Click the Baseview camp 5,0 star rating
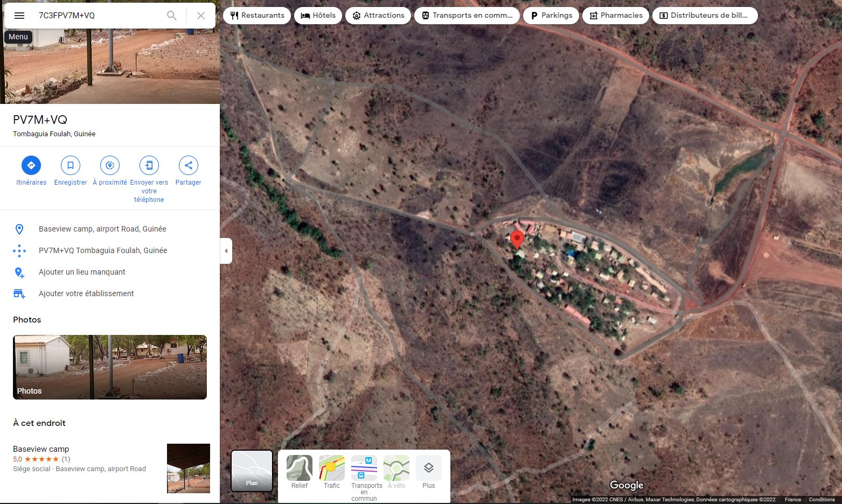Viewport: 842px width, 504px height. [41, 459]
